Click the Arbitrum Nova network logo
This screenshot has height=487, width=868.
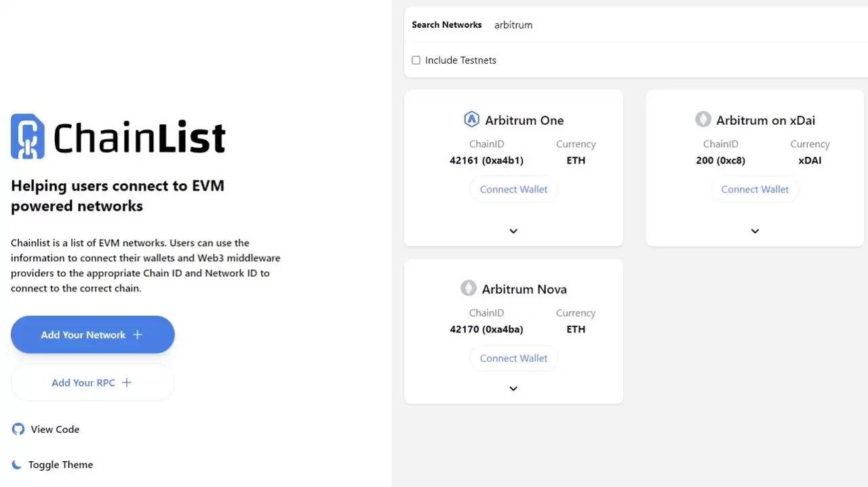pyautogui.click(x=469, y=288)
